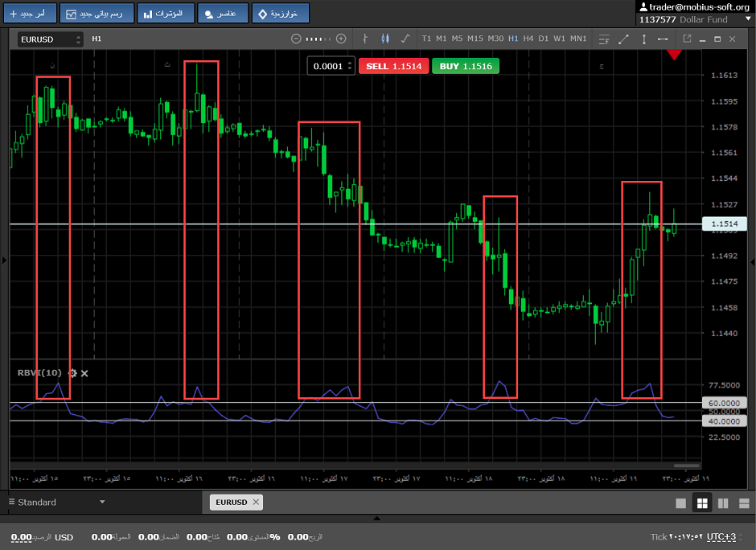
Task: Switch to single chart layout
Action: click(681, 503)
